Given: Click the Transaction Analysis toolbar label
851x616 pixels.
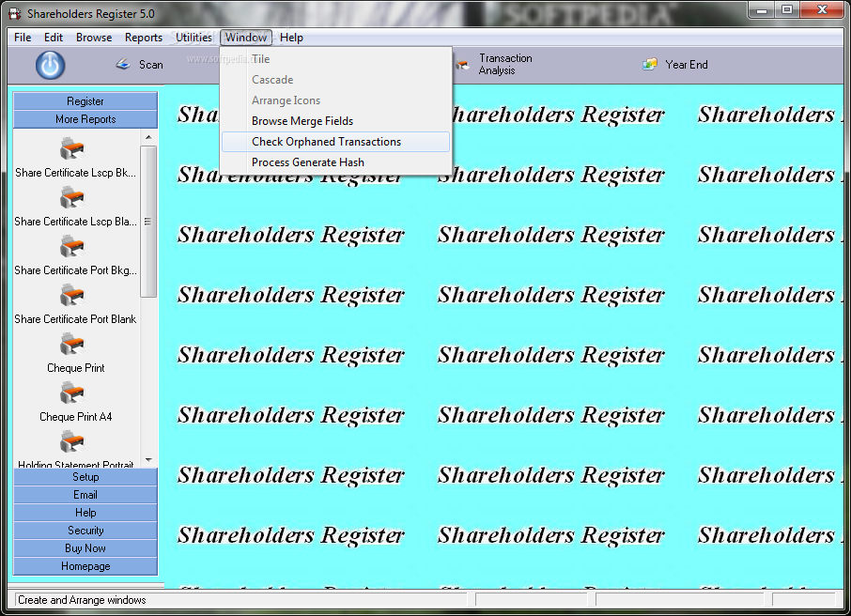Looking at the screenshot, I should click(x=505, y=64).
